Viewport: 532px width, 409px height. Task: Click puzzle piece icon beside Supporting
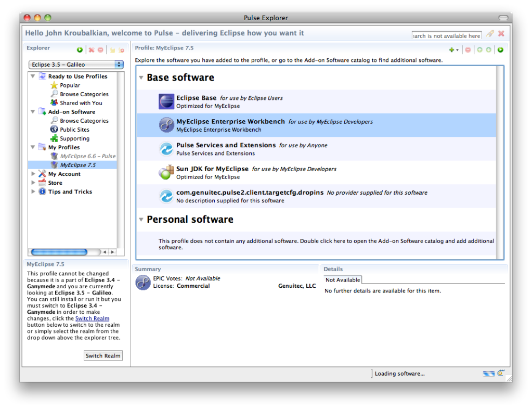[54, 138]
